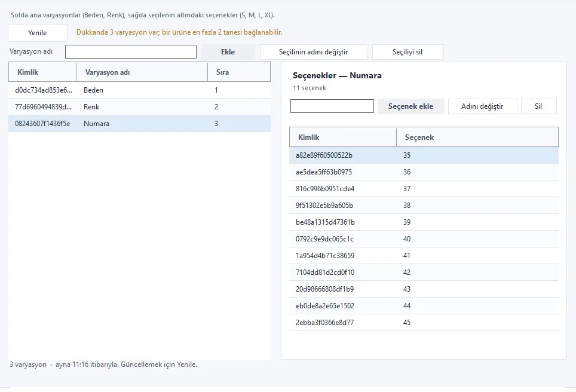Click the Seçiliyi sil button
576x392 pixels.
408,52
